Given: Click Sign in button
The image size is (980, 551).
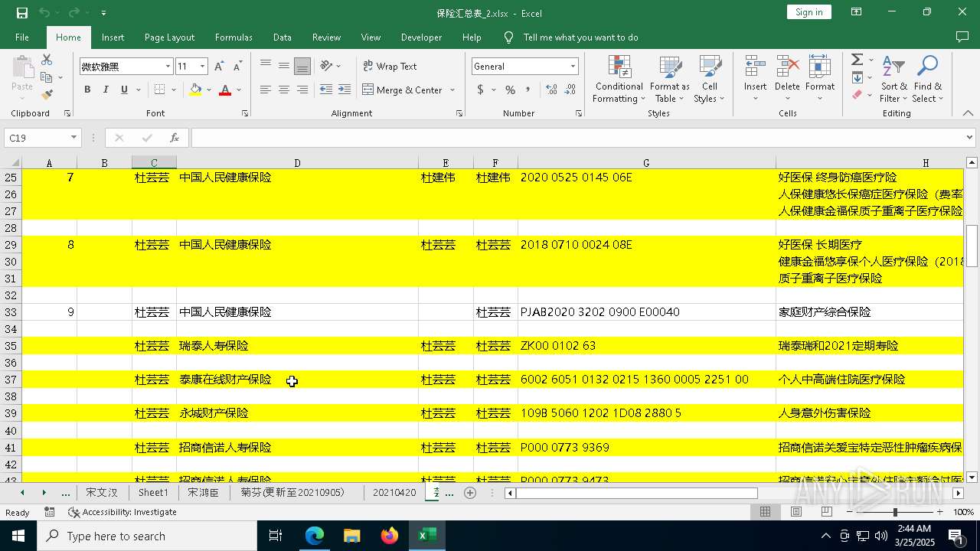Looking at the screenshot, I should [808, 12].
